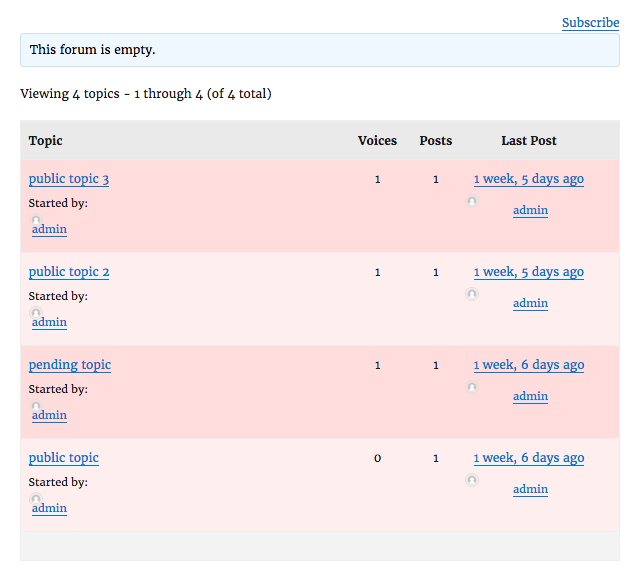Click admin avatar under public topic 2 starter
Image resolution: width=634 pixels, height=578 pixels.
[36, 313]
